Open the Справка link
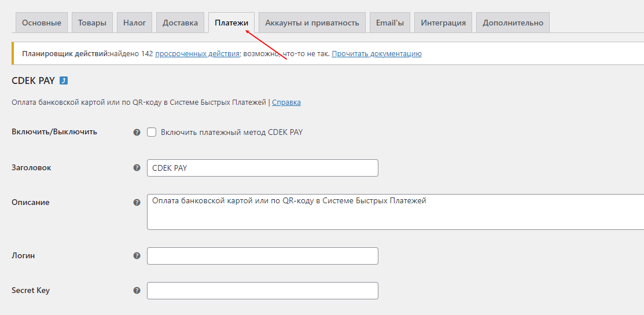Viewport: 644px width, 315px height. tap(286, 102)
